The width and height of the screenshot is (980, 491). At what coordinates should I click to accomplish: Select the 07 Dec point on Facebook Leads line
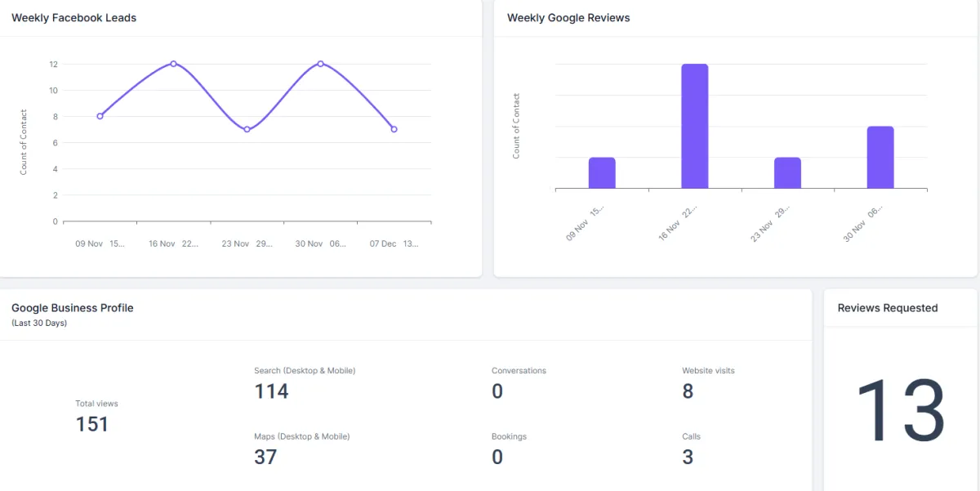tap(394, 129)
